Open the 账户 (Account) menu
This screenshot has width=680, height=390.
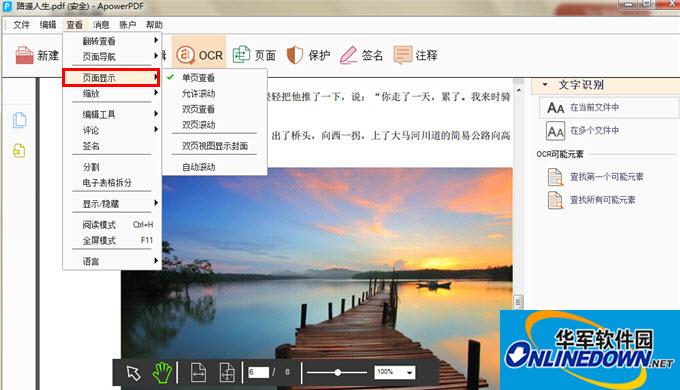click(x=128, y=25)
